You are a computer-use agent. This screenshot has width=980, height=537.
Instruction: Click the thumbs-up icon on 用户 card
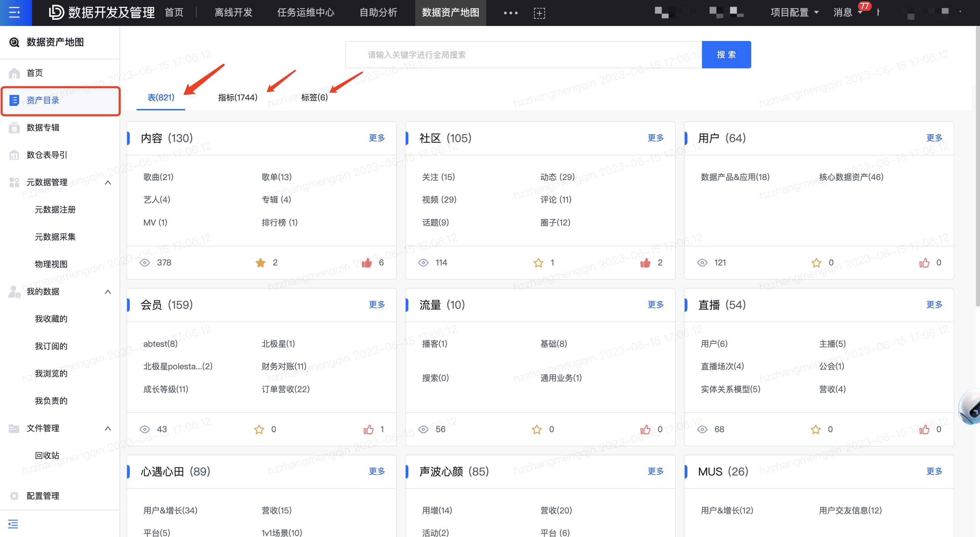tap(924, 263)
